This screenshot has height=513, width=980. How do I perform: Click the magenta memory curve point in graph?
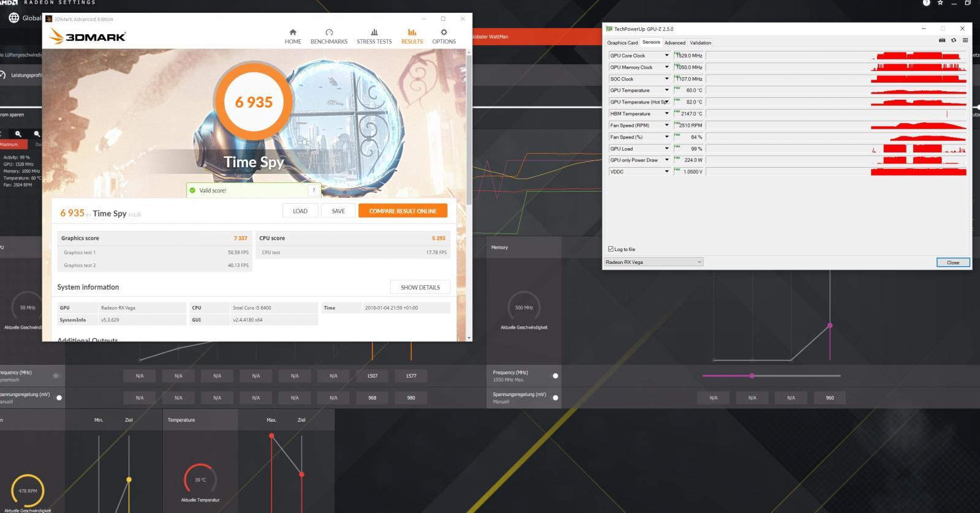point(830,326)
